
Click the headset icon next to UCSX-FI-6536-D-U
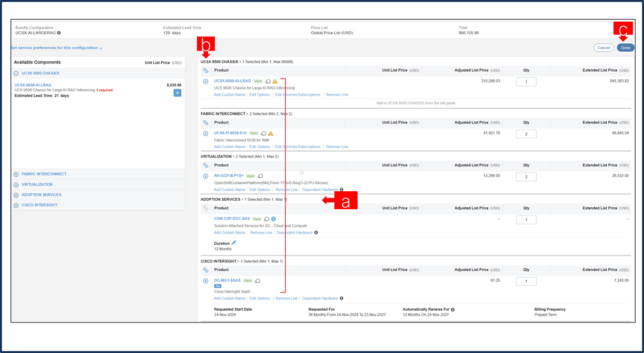pos(263,134)
